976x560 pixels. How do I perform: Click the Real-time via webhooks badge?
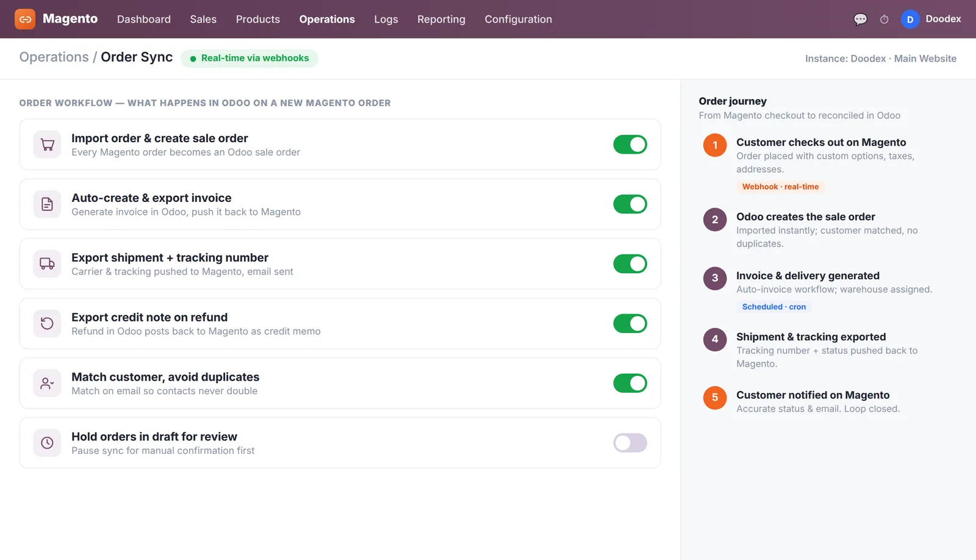click(249, 59)
